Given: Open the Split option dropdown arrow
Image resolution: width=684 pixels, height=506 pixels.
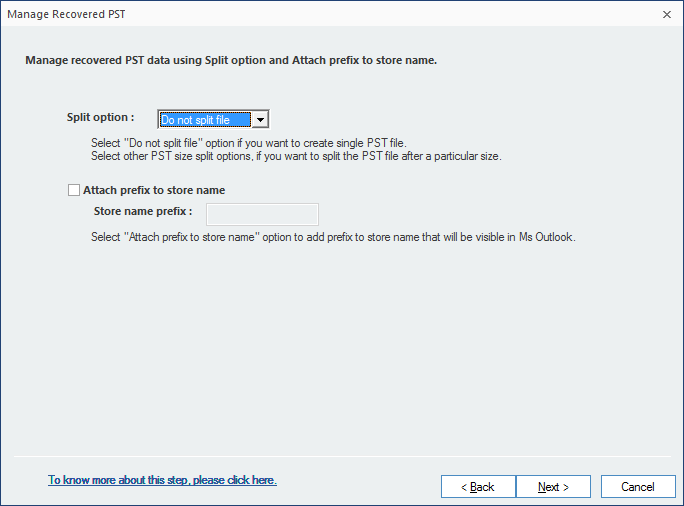Looking at the screenshot, I should (x=260, y=120).
